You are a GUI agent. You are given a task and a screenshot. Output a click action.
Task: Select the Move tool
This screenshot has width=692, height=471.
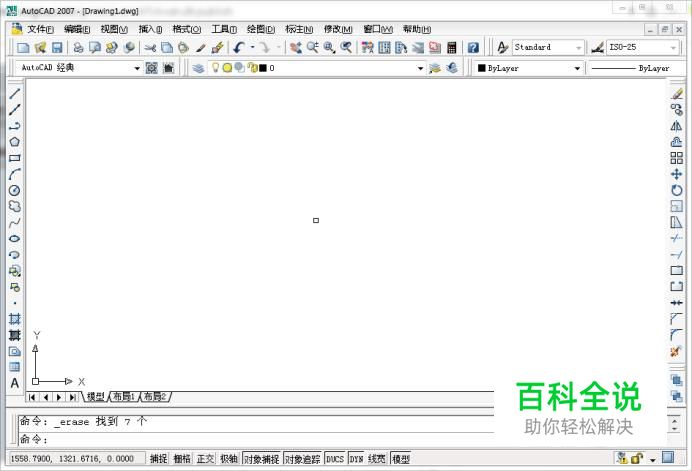[677, 174]
